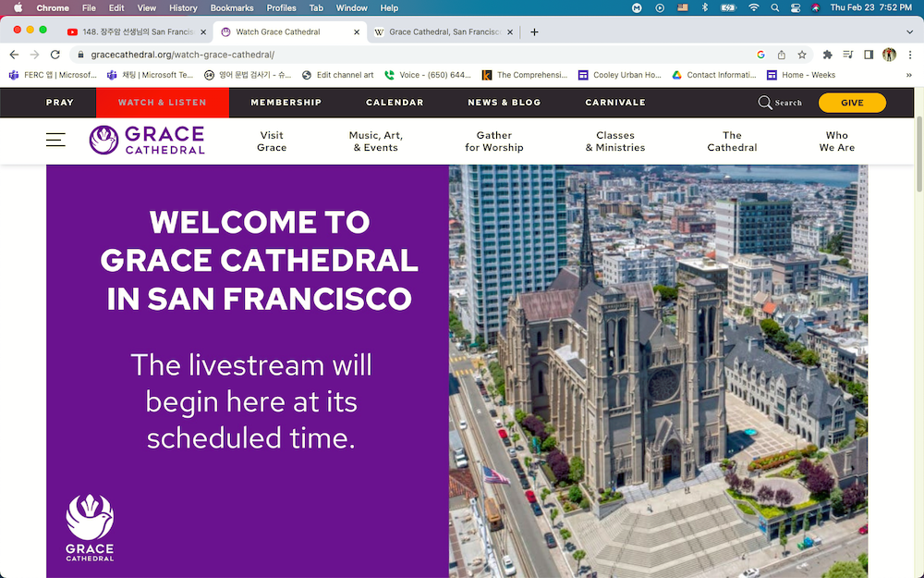Image resolution: width=924 pixels, height=578 pixels.
Task: Open NEWS & BLOG in top navigation
Action: [x=505, y=103]
